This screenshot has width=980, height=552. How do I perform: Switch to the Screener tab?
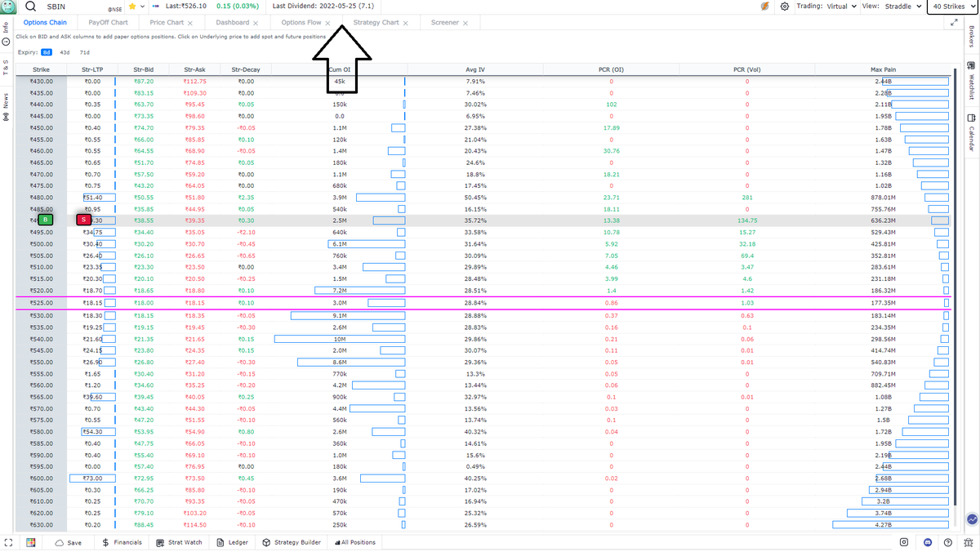445,23
